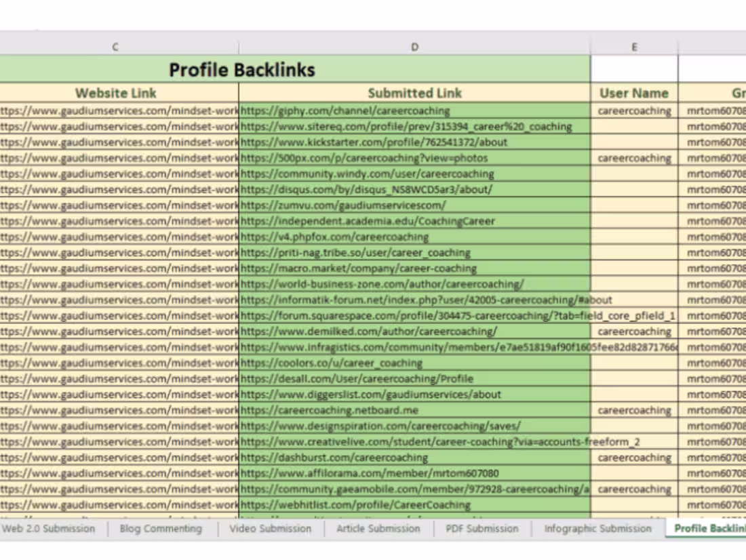Select the kickstarter.com profile link cell
Viewport: 746px width, 560px height.
[x=414, y=142]
